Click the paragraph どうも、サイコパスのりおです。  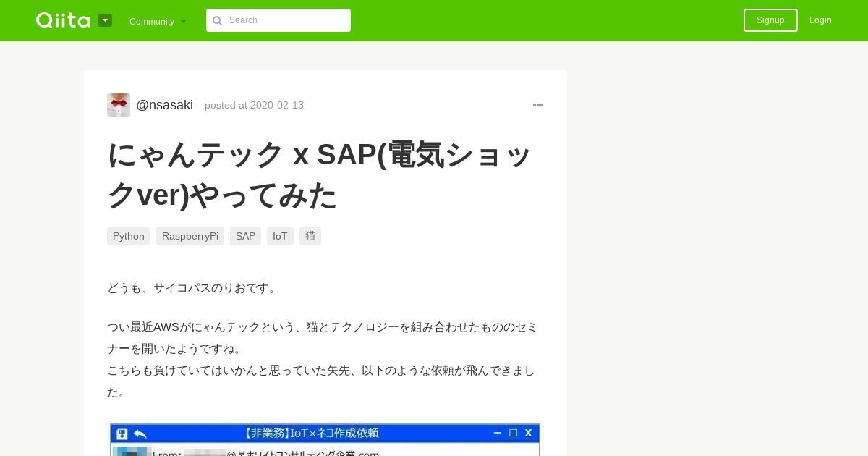[x=193, y=288]
